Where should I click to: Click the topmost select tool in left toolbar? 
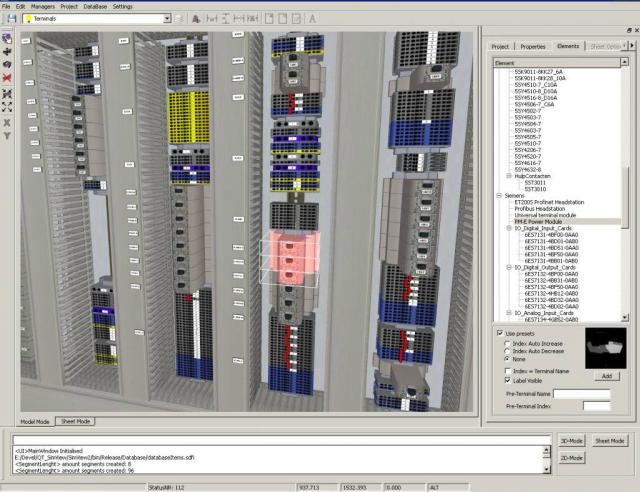point(8,35)
